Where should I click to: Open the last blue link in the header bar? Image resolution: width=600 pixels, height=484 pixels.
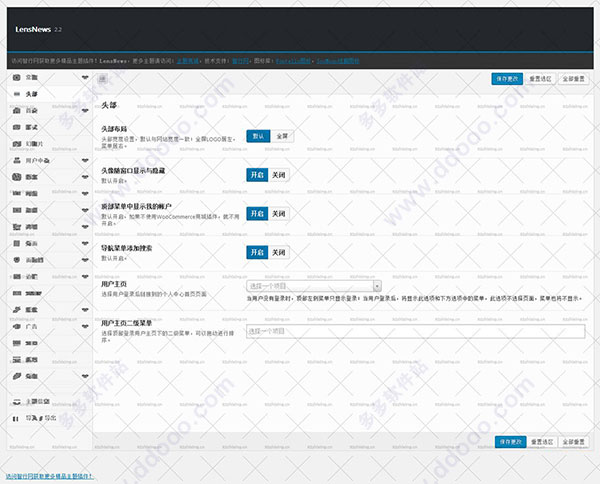tap(338, 61)
